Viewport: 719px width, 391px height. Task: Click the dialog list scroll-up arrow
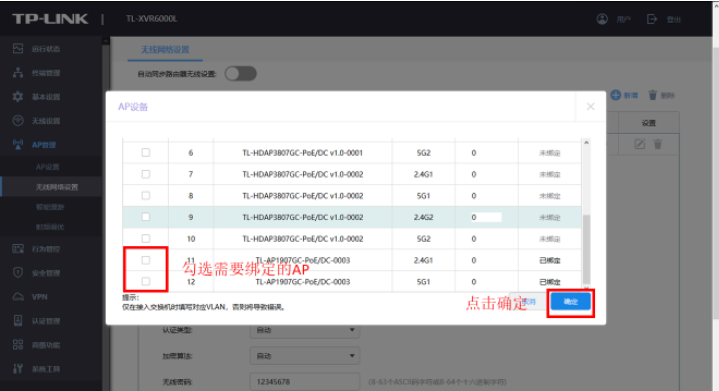coord(586,143)
